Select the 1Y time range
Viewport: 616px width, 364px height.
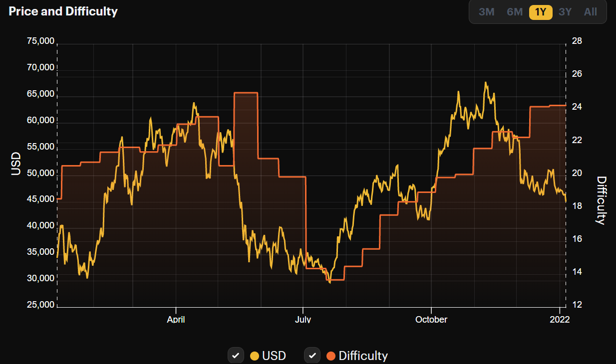pyautogui.click(x=541, y=12)
